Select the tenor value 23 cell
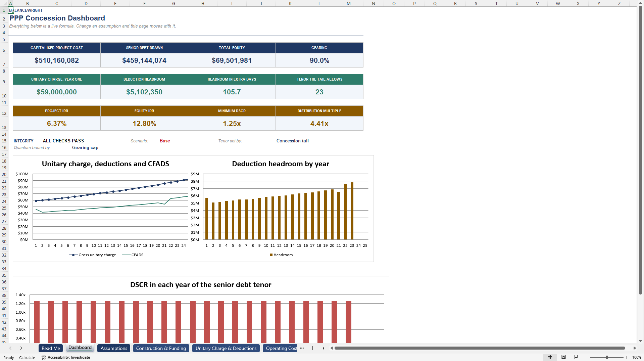The image size is (644, 361). coord(319,92)
